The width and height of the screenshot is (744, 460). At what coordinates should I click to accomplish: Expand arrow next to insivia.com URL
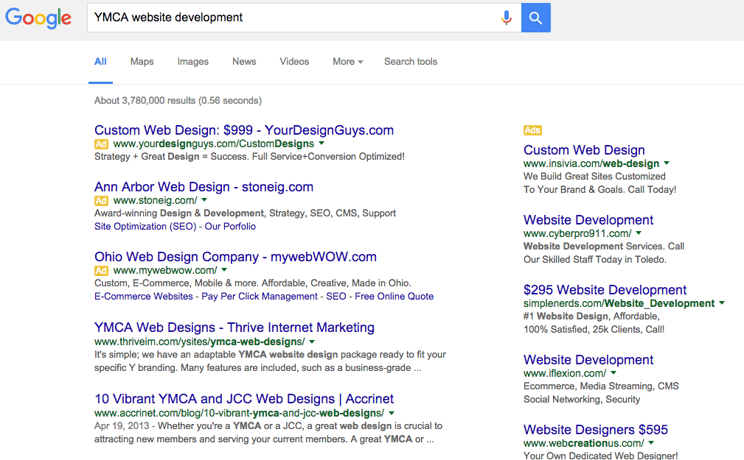[x=667, y=163]
